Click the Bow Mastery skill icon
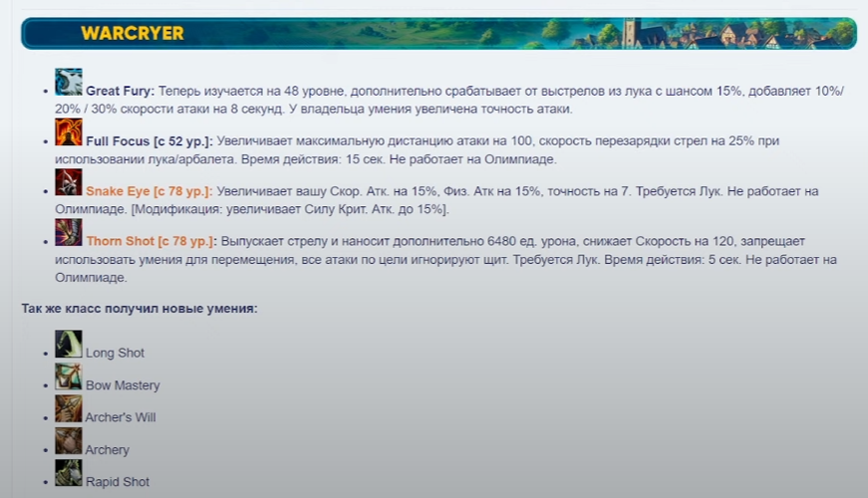 coord(68,376)
